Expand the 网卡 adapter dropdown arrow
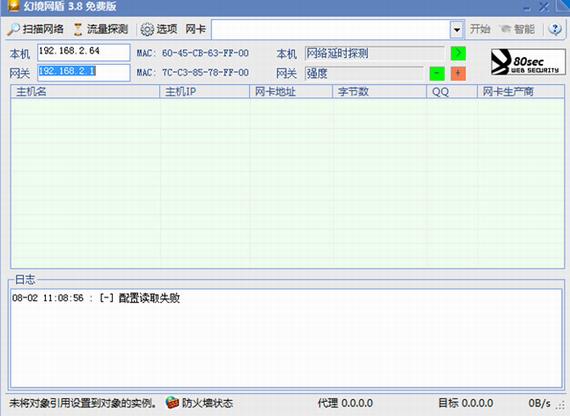The width and height of the screenshot is (570, 416). tap(457, 29)
